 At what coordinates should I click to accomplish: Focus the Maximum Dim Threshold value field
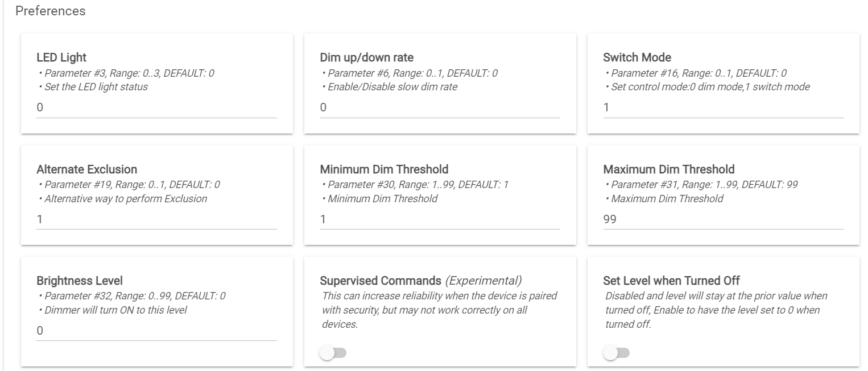pos(723,219)
